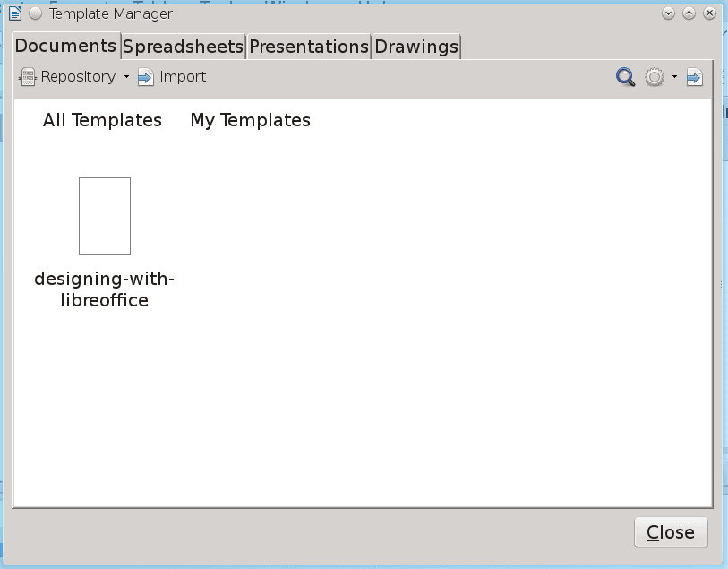Switch to the Presentations tab
The image size is (728, 569).
click(309, 47)
